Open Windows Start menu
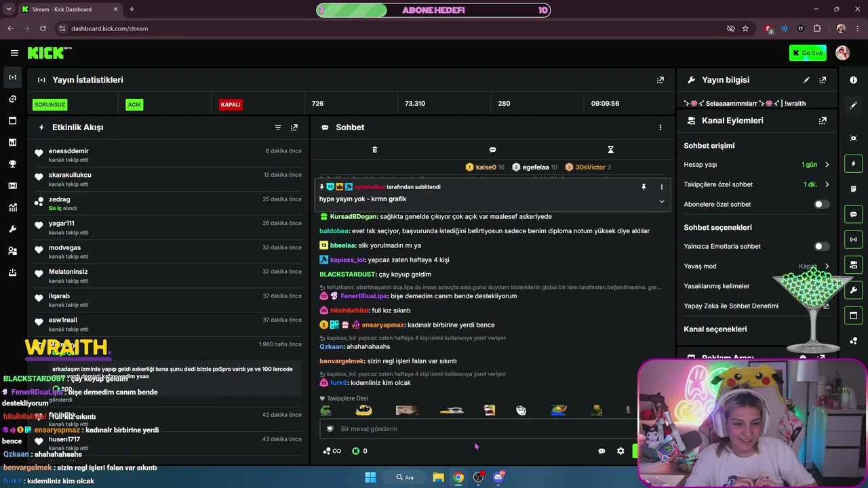The height and width of the screenshot is (488, 868). 370,477
